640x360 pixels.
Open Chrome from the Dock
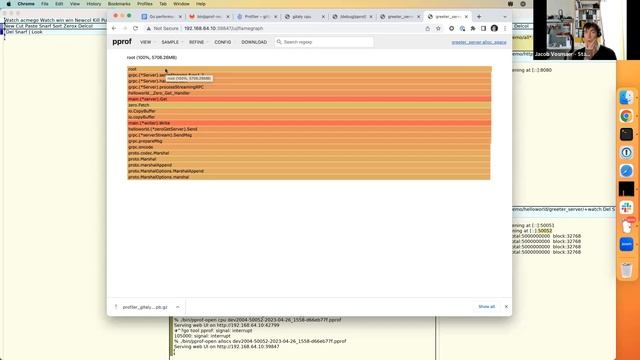627,116
